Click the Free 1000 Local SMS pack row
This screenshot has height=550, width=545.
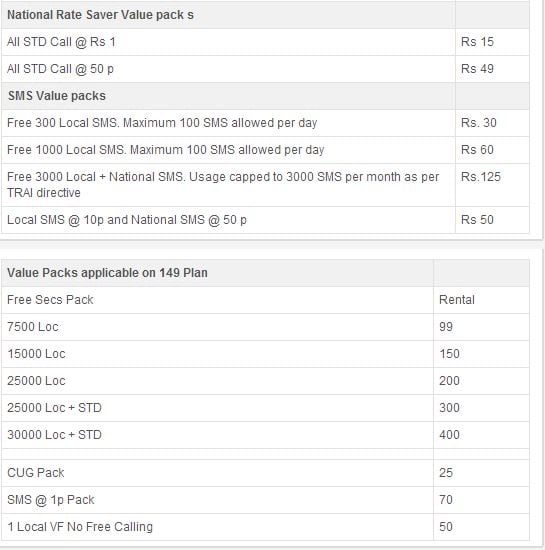click(x=265, y=150)
